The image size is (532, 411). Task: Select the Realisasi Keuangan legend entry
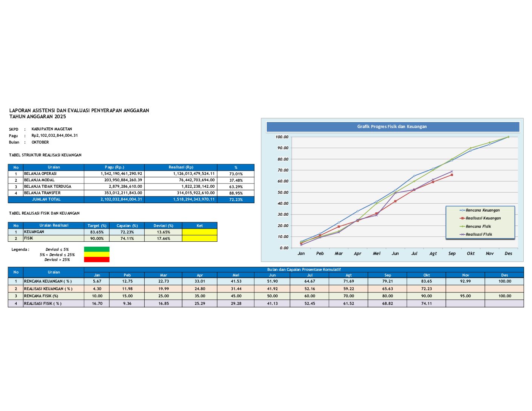click(483, 218)
